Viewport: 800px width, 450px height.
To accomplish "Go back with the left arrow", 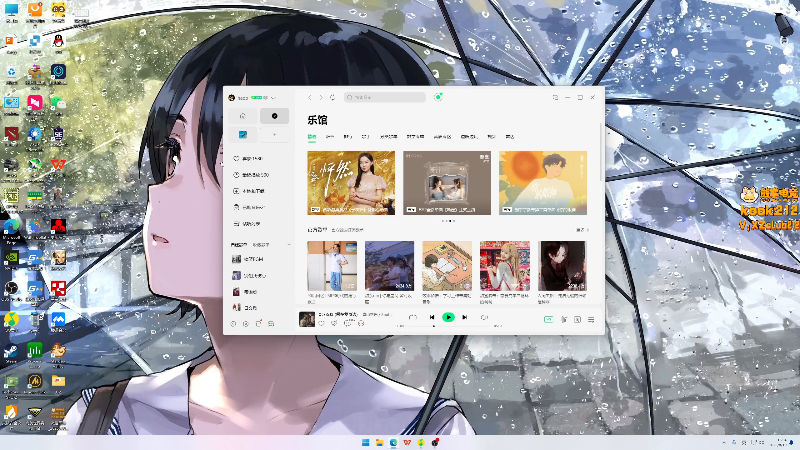I will (x=309, y=97).
